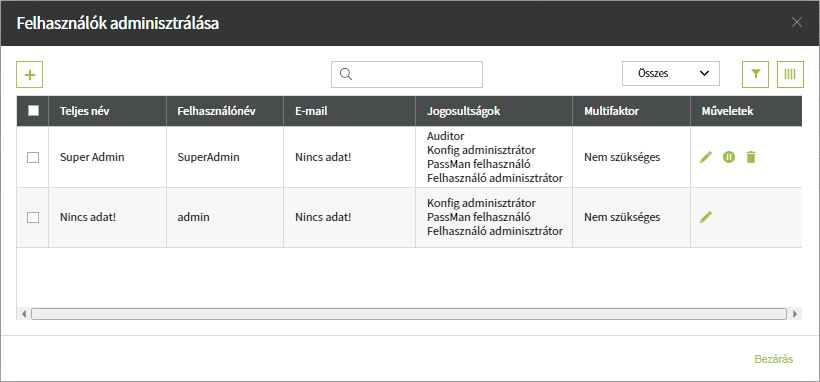This screenshot has width=820, height=382.
Task: Open the filter funnel icon
Action: click(x=755, y=74)
